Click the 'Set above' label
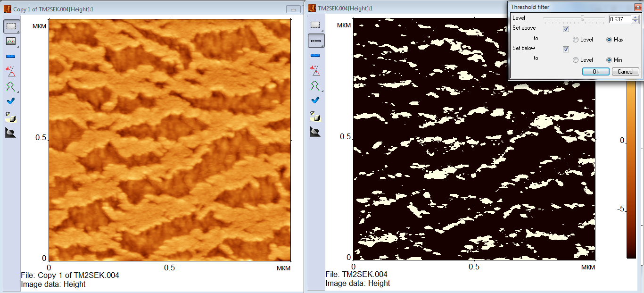The width and height of the screenshot is (644, 293). (524, 28)
